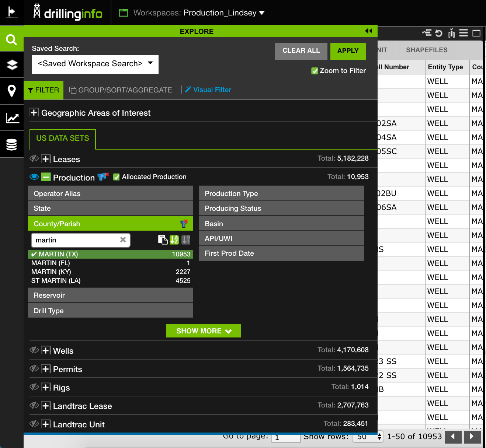Click the green sort order icon
The image size is (486, 448).
pyautogui.click(x=174, y=240)
